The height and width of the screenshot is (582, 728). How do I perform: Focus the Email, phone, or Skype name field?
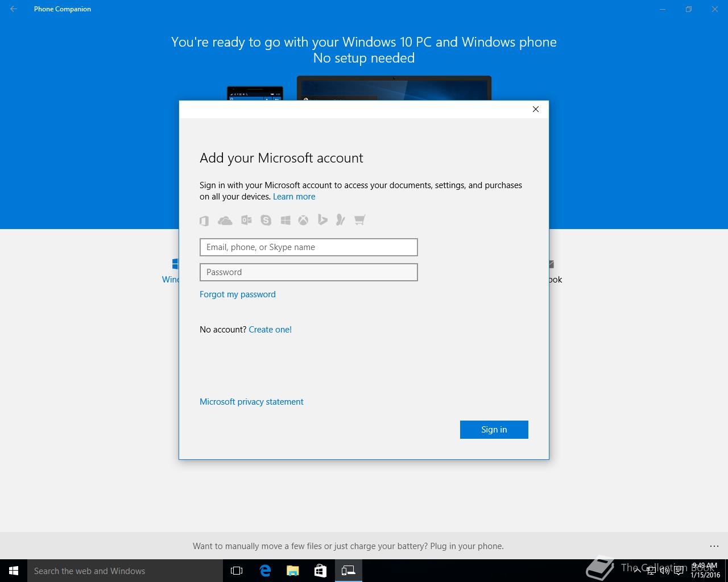pos(309,247)
